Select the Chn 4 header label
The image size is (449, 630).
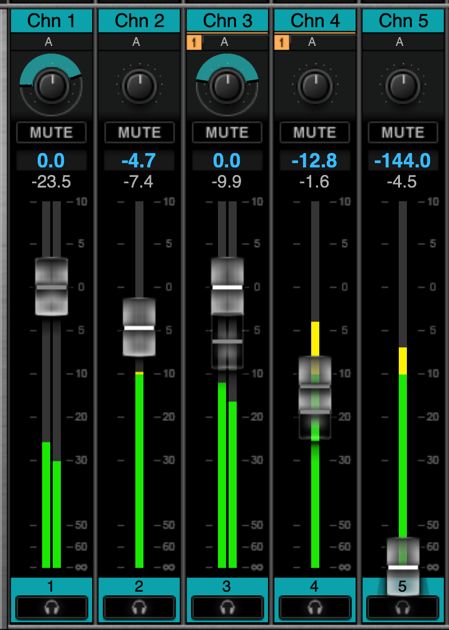point(315,21)
